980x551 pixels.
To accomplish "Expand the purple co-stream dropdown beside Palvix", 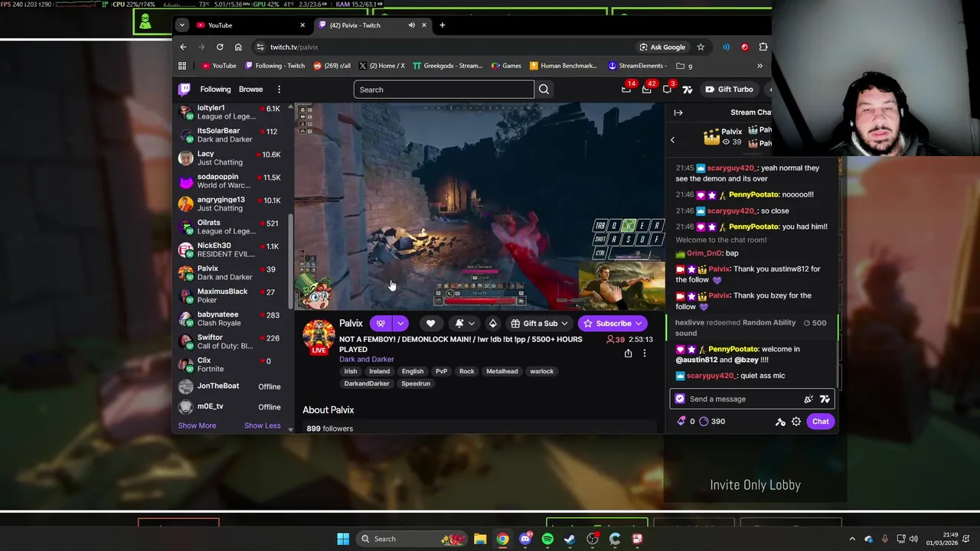I will point(400,324).
